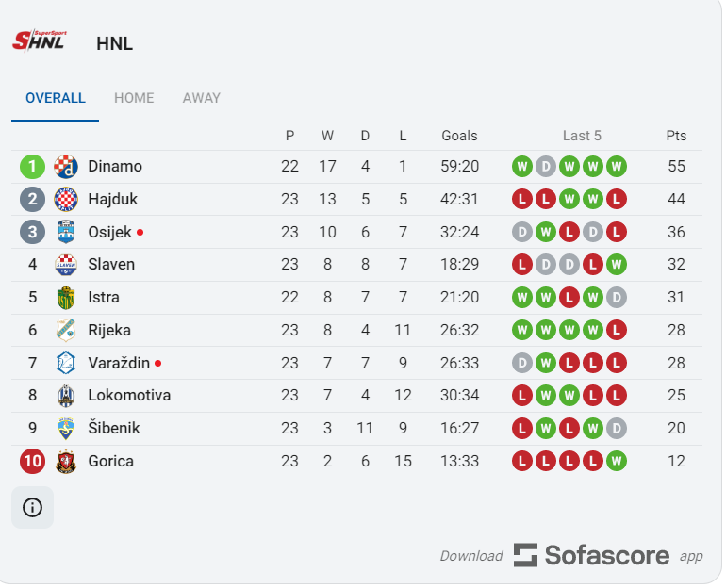
Task: Click the live red dot next to Osijek
Action: [140, 233]
